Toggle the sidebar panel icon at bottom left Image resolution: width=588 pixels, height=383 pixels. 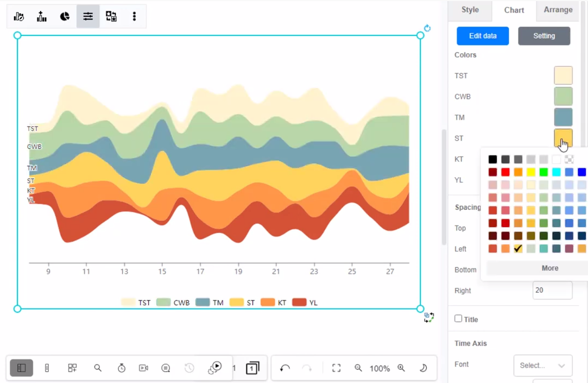tap(21, 368)
